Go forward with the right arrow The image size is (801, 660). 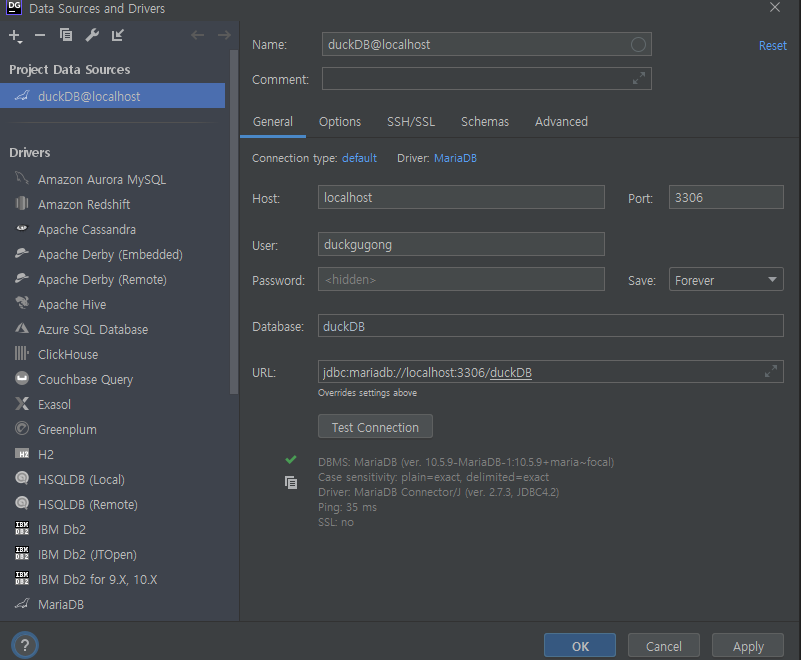click(x=224, y=35)
